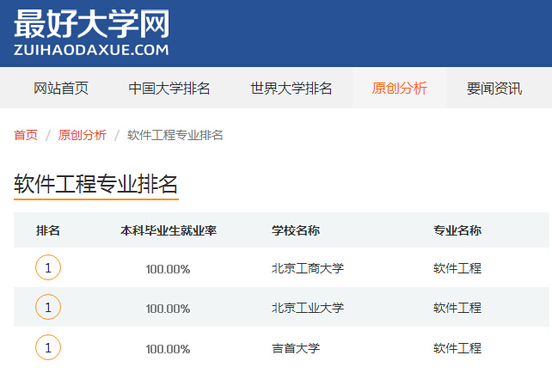This screenshot has height=392, width=552.
Task: Go to the 中国大学排名 menu item
Action: pos(169,89)
